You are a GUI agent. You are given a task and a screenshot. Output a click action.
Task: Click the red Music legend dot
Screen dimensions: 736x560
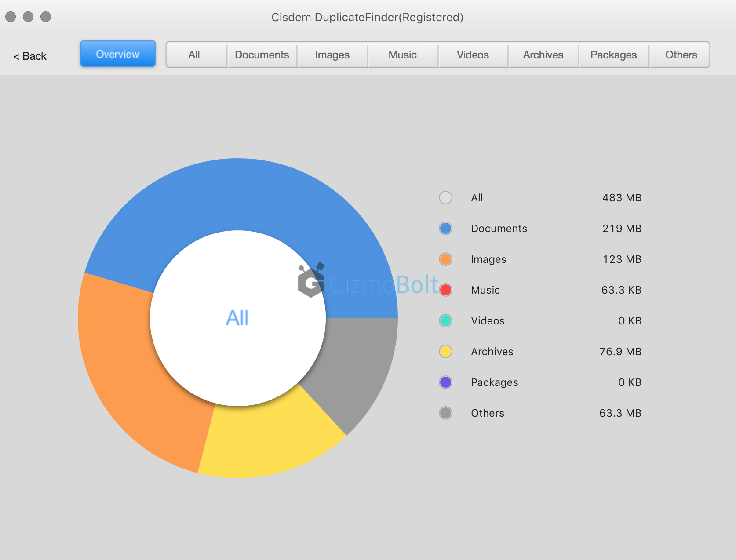[x=446, y=290]
